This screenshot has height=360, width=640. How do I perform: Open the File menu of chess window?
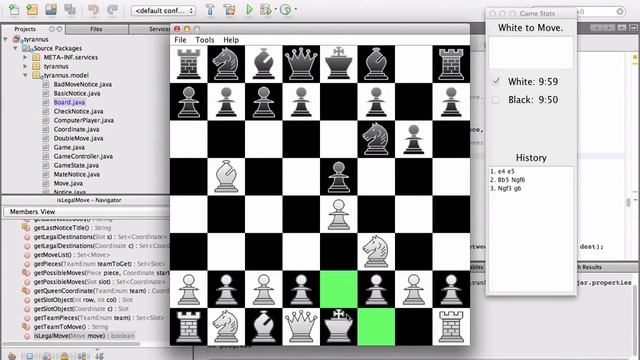tap(180, 40)
